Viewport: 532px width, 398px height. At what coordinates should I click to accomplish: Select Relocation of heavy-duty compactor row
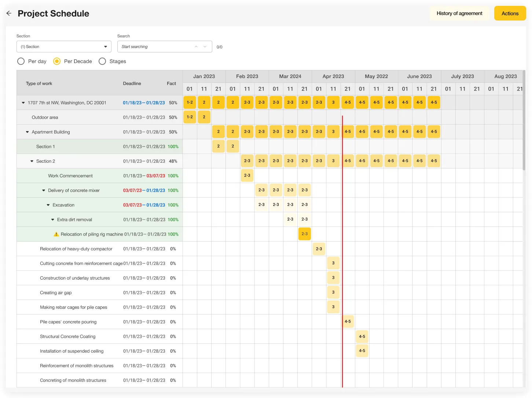click(100, 249)
